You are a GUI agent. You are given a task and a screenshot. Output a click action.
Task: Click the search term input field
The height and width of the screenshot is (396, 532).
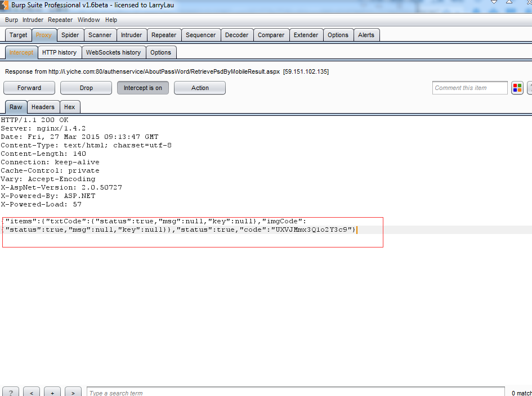[296, 393]
